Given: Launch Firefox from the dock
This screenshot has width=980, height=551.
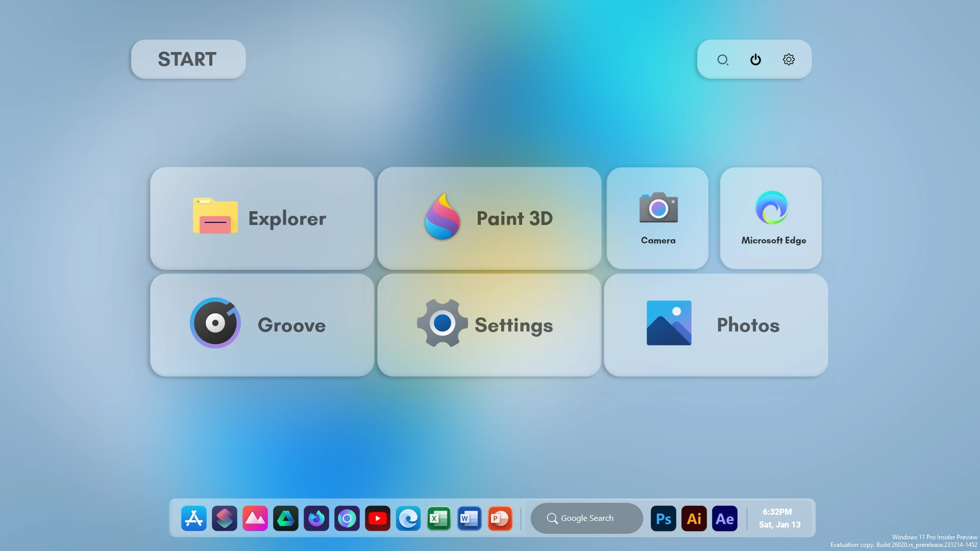Looking at the screenshot, I should pyautogui.click(x=316, y=518).
